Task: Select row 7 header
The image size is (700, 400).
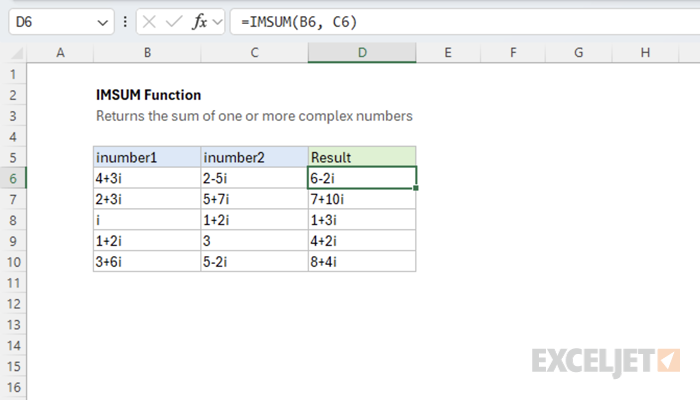Action: (13, 199)
